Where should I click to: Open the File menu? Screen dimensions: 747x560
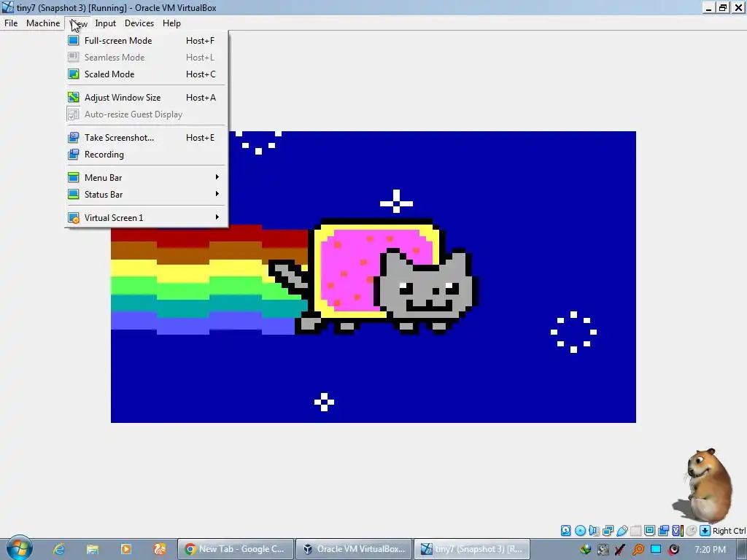point(11,23)
